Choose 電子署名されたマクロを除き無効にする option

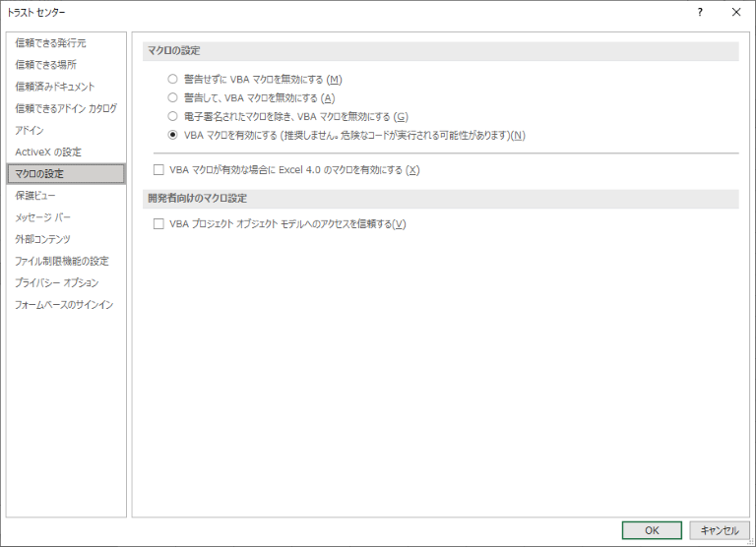coord(173,116)
